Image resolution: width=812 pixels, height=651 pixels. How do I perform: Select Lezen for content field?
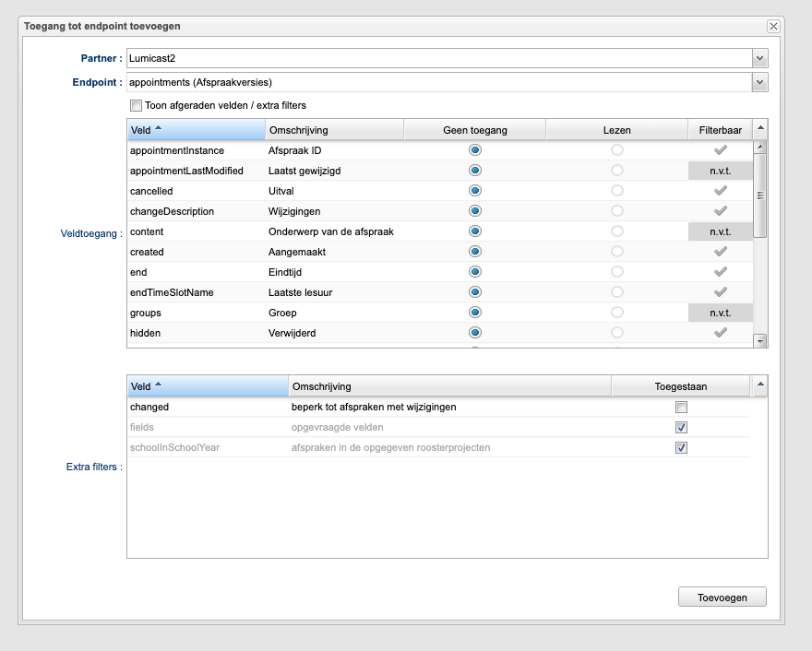coord(616,231)
